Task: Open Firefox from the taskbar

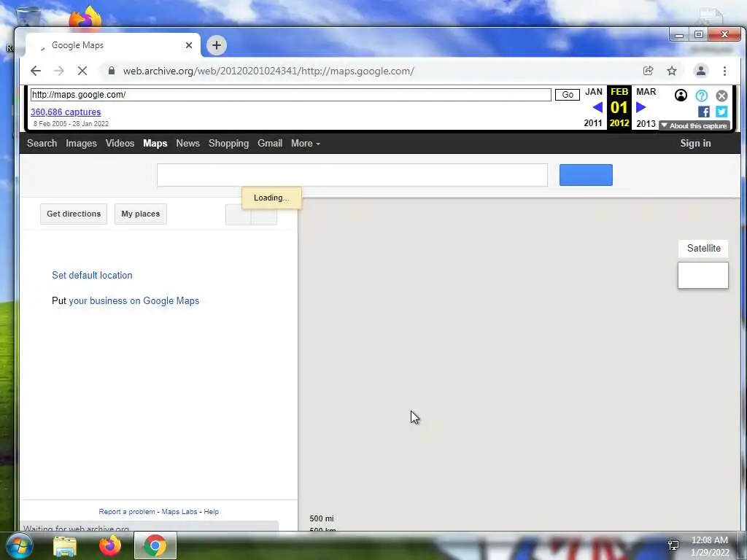Action: coord(110,545)
